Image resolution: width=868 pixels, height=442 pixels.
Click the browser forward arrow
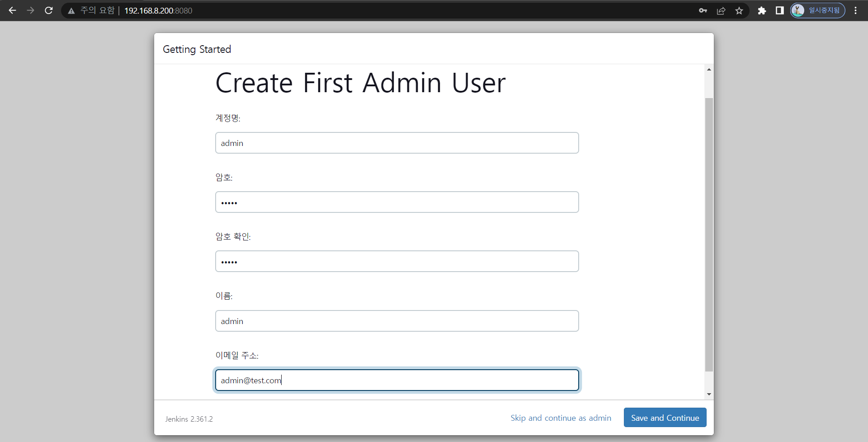(x=30, y=10)
